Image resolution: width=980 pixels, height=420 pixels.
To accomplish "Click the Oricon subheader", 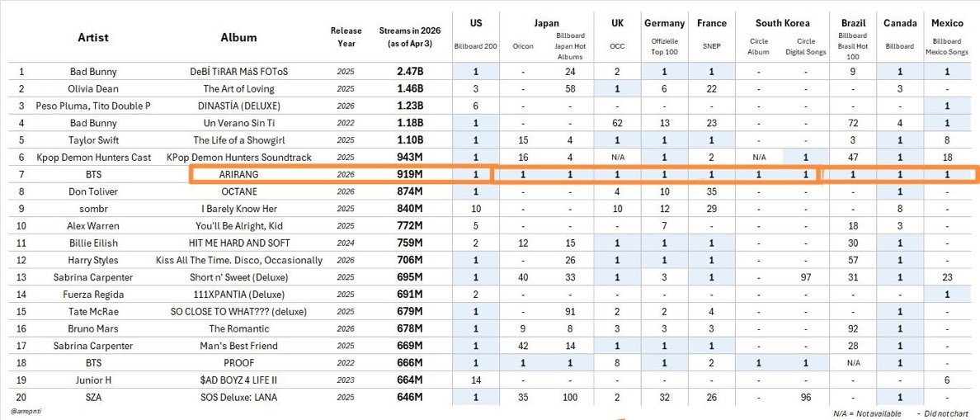I will (x=523, y=45).
